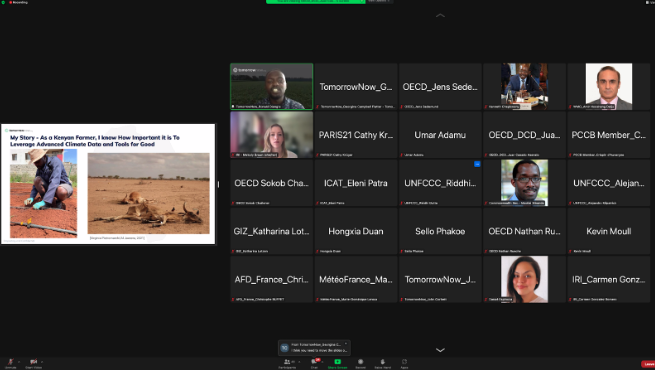Select the photo tile of man at conference table
This screenshot has width=655, height=370.
tap(525, 86)
